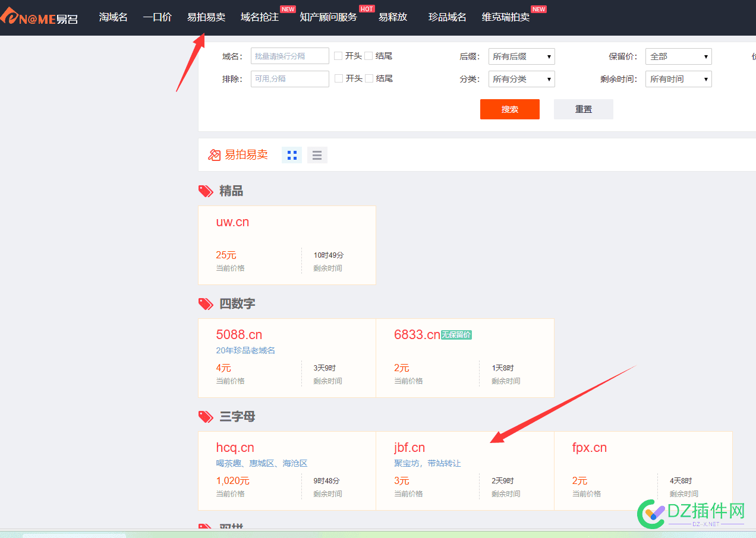Expand the 剩余时间 所有时间 dropdown
The height and width of the screenshot is (538, 756).
tap(679, 79)
